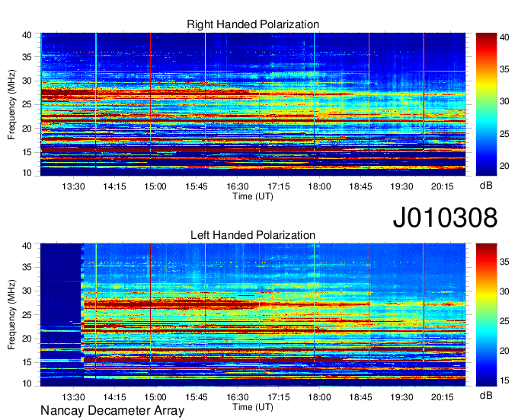This screenshot has height=420, width=518.
Task: Click the dB label below the Right Handed colorbar
Action: click(486, 186)
